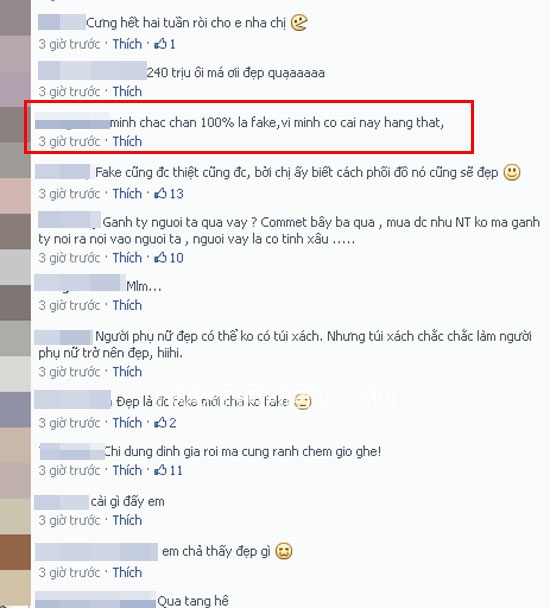550x608 pixels.
Task: Click the emoticon after 'cho e nha chị'
Action: pos(299,23)
